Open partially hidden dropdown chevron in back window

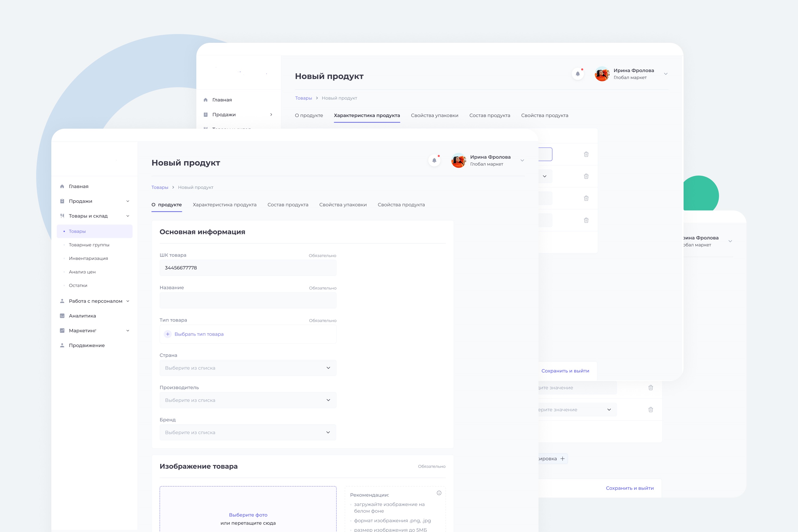coord(545,176)
